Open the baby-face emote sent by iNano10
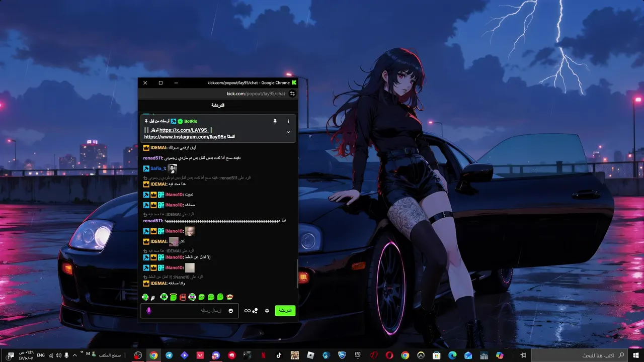644x362 pixels. (x=190, y=231)
